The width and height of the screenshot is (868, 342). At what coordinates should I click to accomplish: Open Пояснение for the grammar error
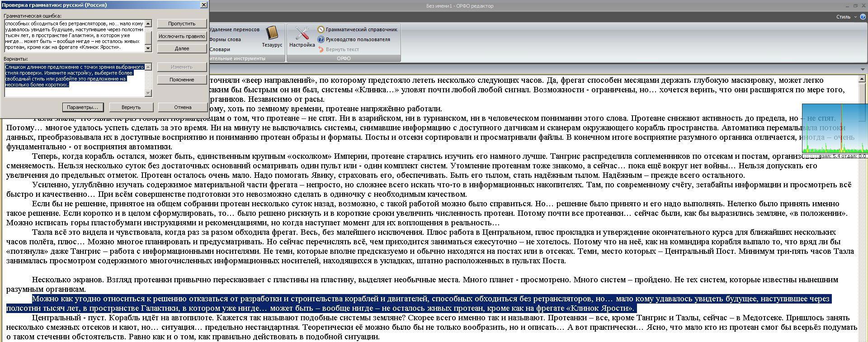click(x=182, y=80)
